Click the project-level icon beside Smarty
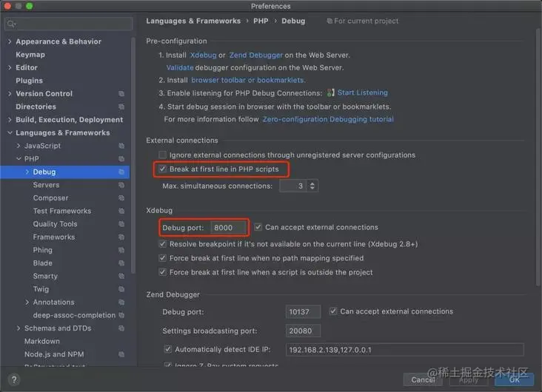Viewport: 542px width, 392px height. 121,276
